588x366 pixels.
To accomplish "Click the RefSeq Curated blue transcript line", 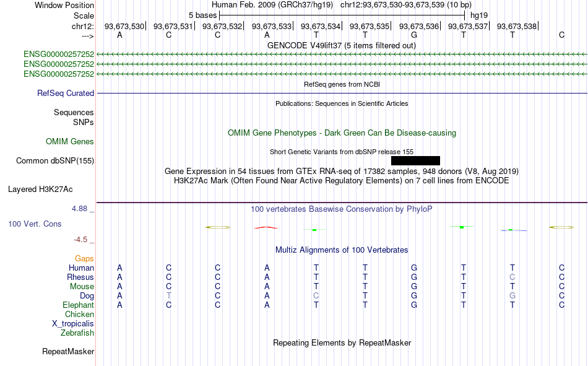I will (342, 93).
